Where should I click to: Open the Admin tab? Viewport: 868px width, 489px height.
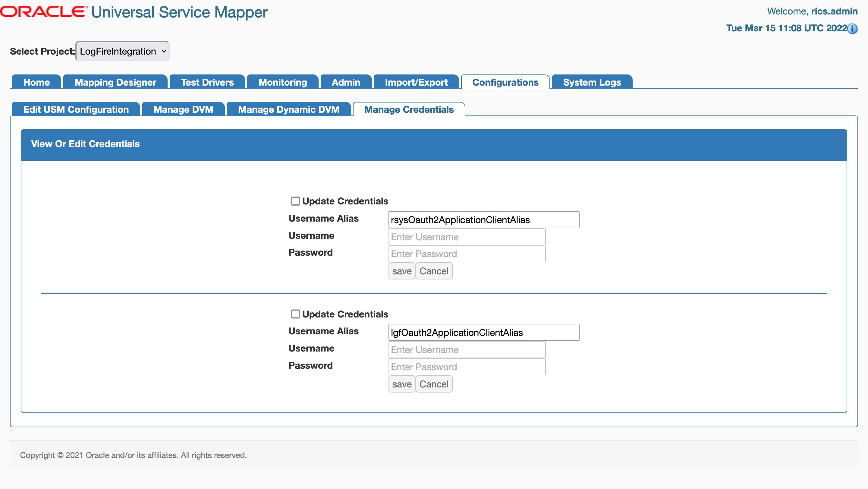[346, 82]
